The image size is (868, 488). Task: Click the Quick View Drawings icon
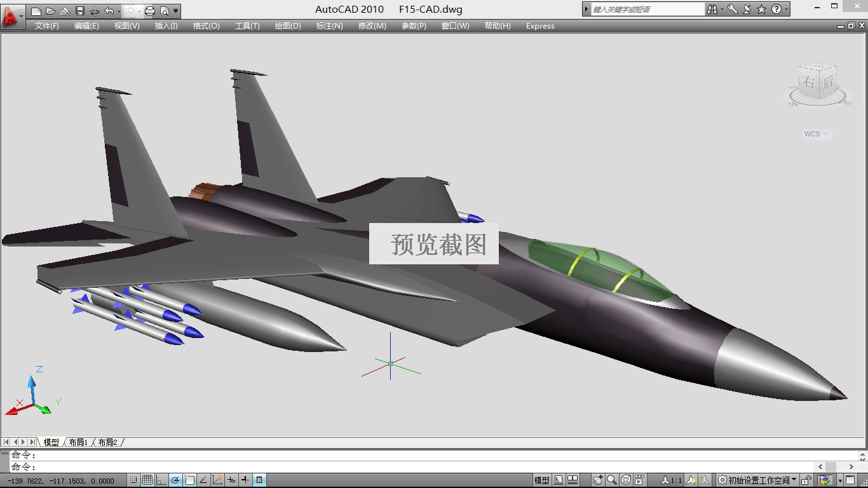572,480
